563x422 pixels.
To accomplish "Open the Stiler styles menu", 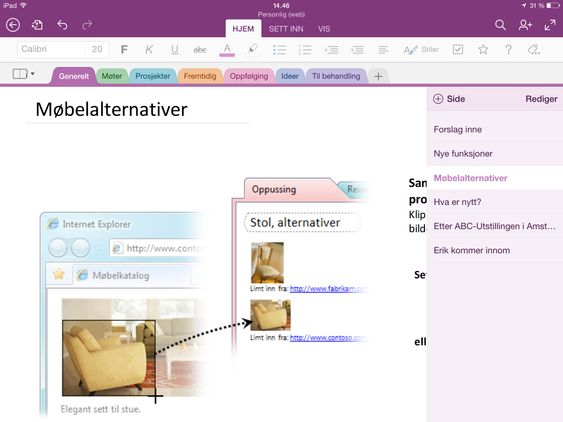I will point(421,50).
